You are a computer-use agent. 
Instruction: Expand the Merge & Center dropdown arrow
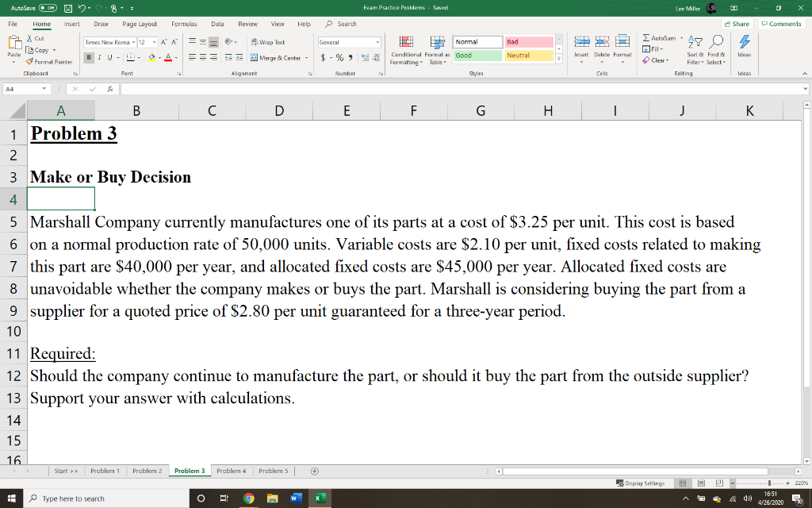coord(307,57)
